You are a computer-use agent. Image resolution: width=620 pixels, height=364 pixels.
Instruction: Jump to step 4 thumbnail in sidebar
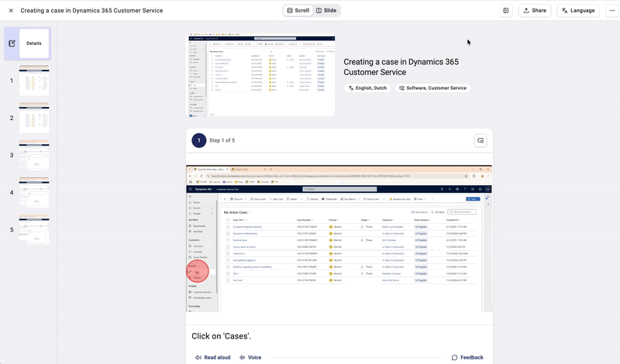(x=34, y=193)
